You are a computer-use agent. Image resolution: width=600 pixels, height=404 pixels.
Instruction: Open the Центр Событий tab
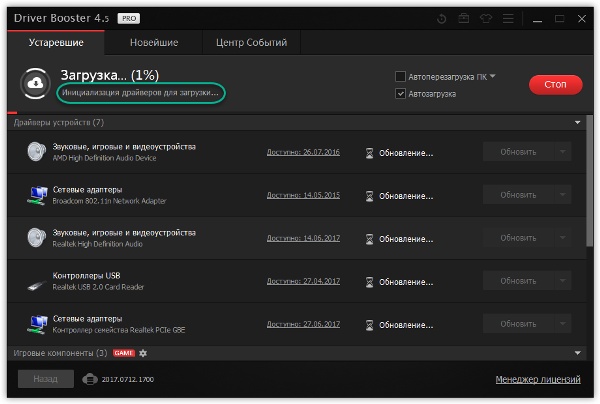(251, 42)
